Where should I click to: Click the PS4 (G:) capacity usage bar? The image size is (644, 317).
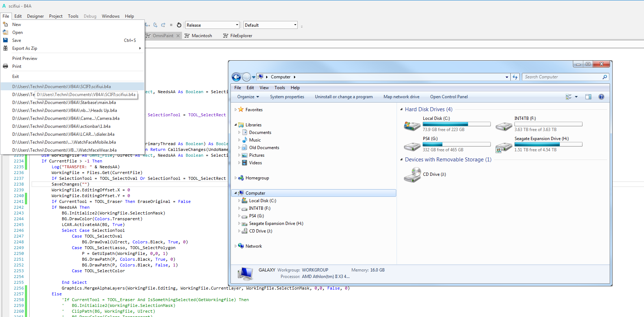tap(457, 144)
